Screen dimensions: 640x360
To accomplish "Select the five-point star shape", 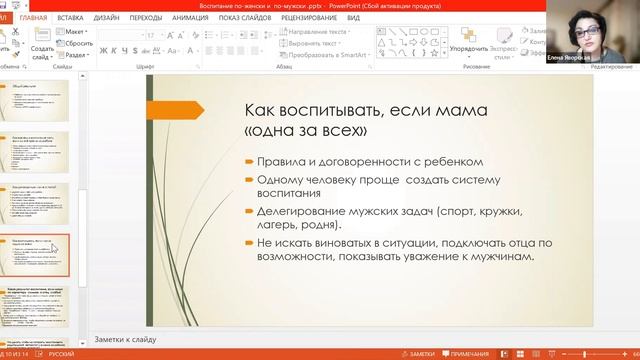I will 434,53.
